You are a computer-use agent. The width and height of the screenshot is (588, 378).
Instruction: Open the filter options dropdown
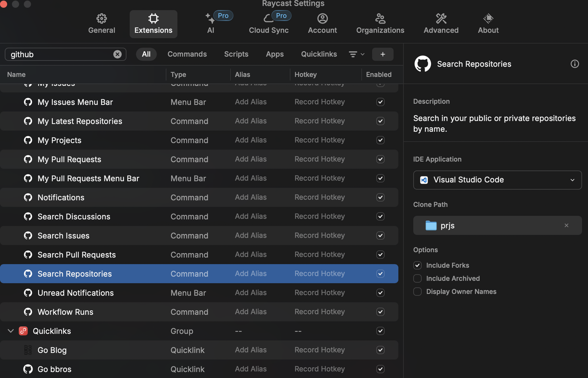[356, 54]
